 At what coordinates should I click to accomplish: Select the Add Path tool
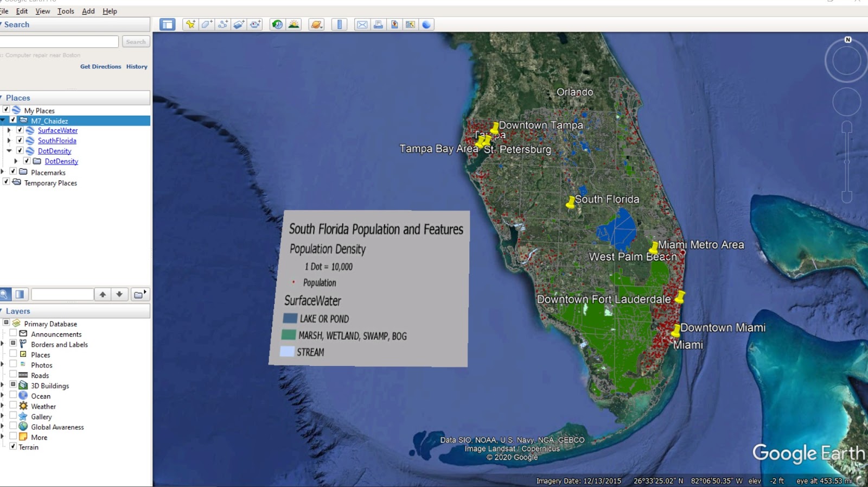[x=223, y=24]
